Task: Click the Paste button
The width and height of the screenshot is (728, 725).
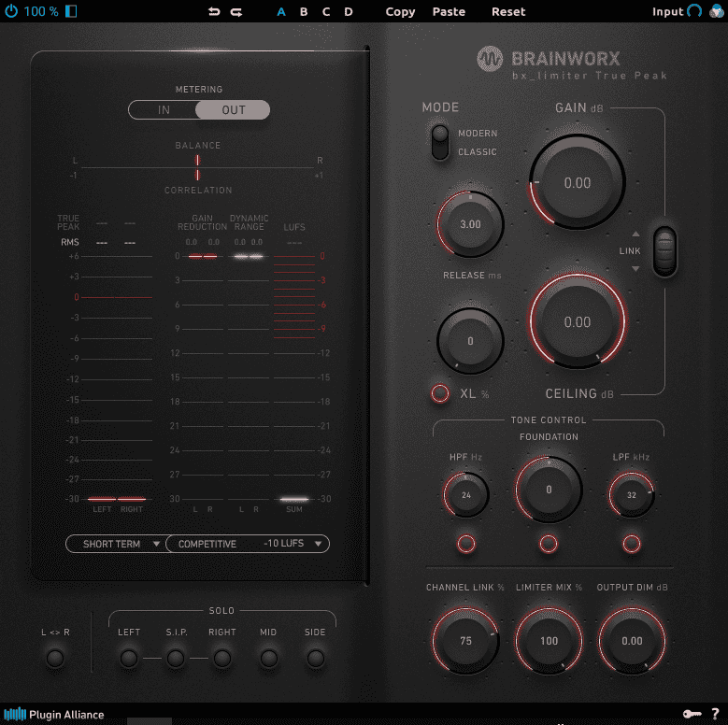Action: pyautogui.click(x=449, y=11)
